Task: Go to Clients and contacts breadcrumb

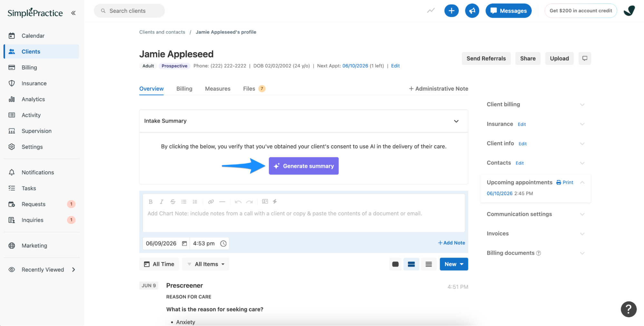Action: click(162, 32)
